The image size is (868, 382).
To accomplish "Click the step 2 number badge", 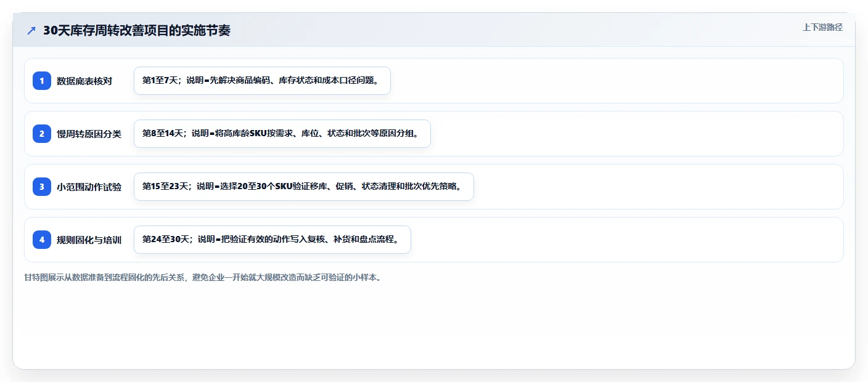I will (42, 134).
